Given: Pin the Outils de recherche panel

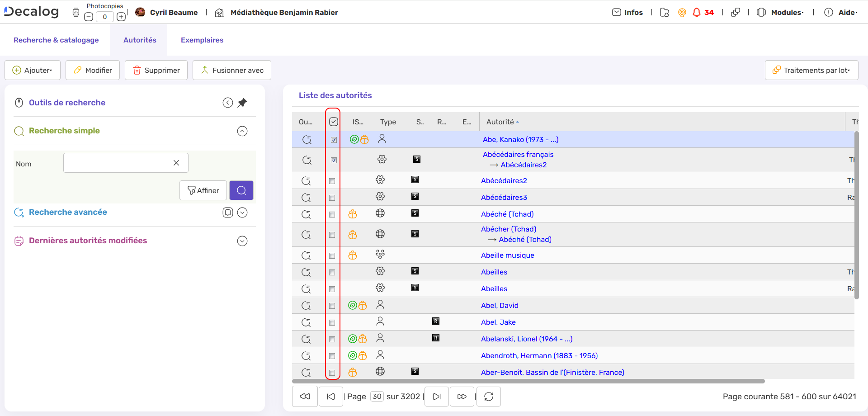Looking at the screenshot, I should 242,103.
